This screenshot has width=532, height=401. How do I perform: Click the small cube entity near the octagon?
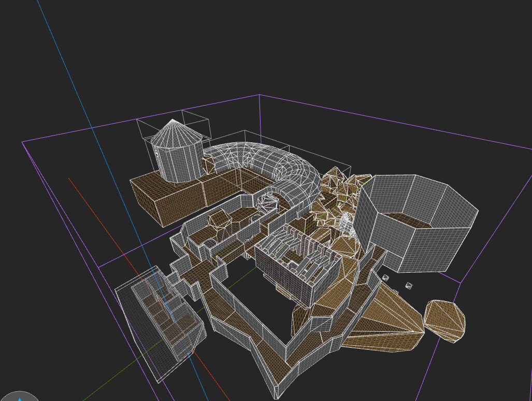tap(385, 278)
